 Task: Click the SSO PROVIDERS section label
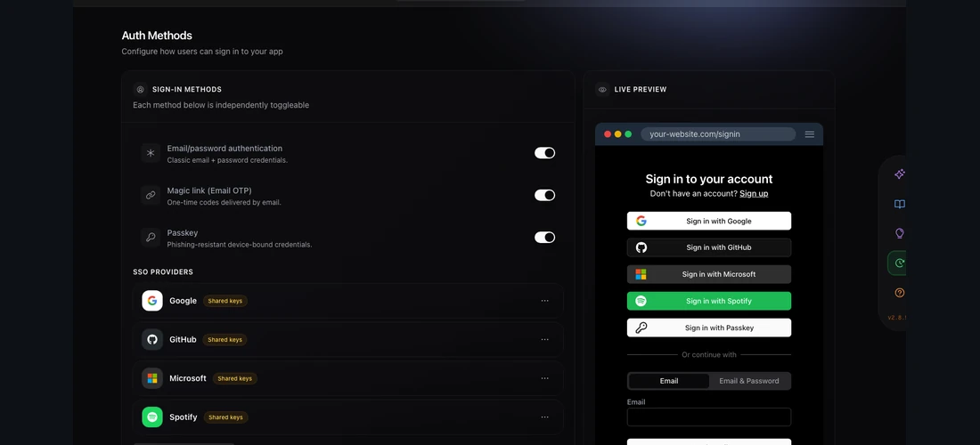point(163,272)
